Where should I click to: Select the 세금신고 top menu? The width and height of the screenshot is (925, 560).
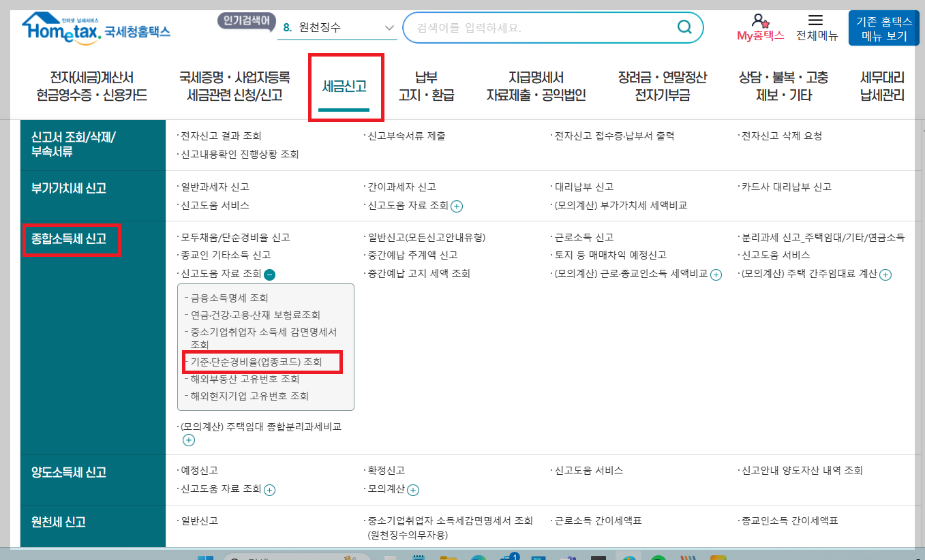pos(344,87)
